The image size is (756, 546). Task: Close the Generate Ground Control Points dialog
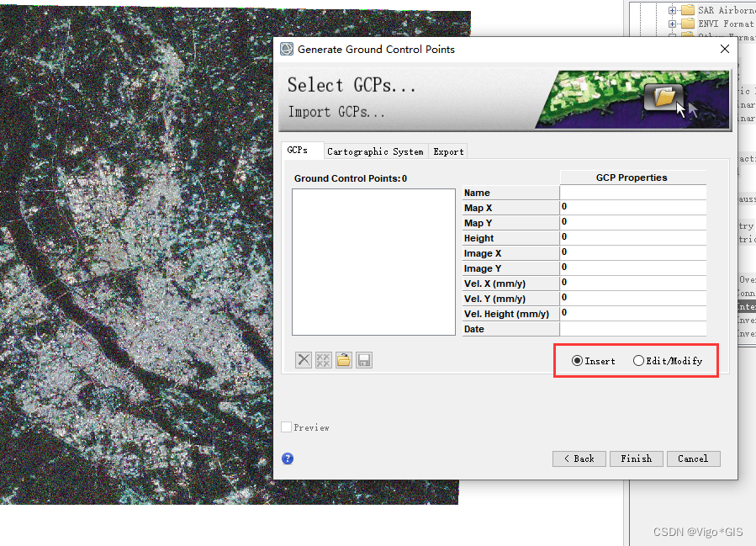click(x=725, y=49)
